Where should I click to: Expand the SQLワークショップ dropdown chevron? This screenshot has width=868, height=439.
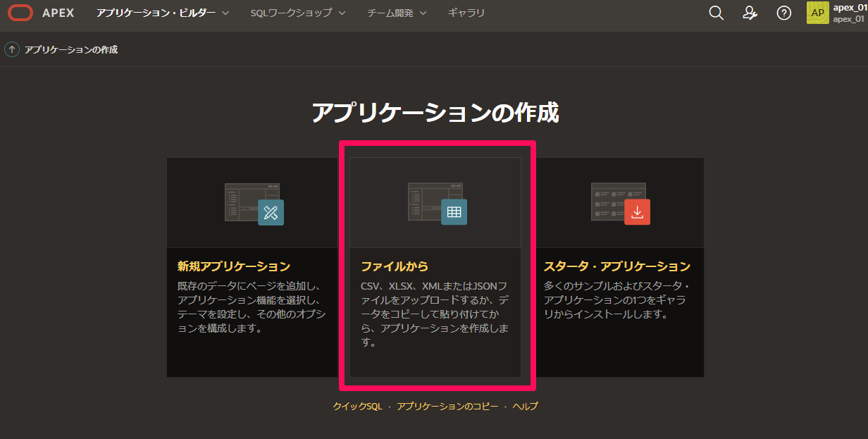click(342, 13)
